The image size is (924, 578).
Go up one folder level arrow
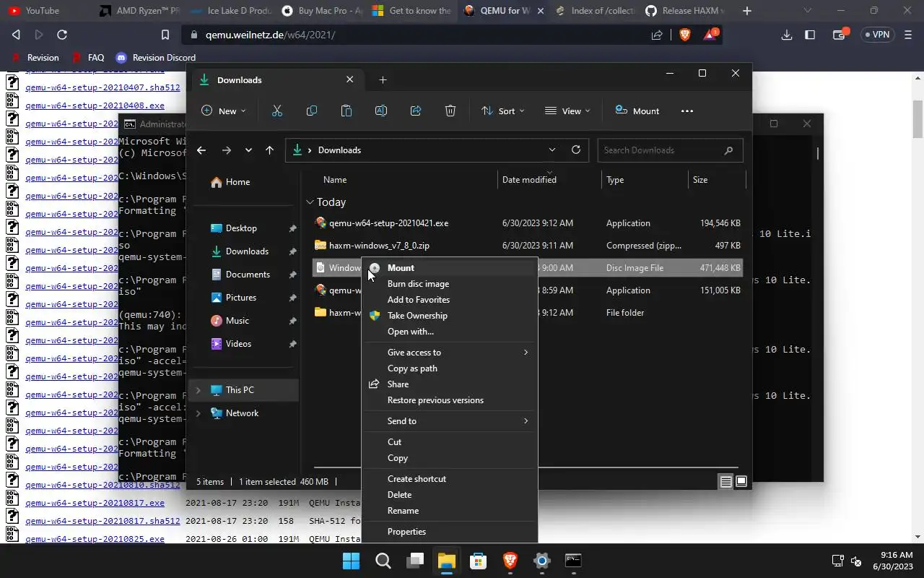click(x=269, y=150)
